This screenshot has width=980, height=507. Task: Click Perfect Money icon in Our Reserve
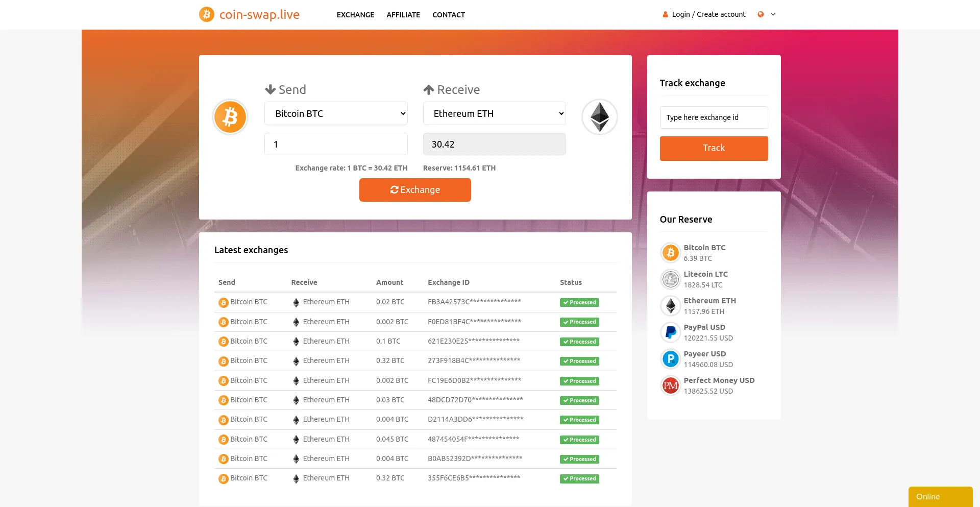pos(670,385)
